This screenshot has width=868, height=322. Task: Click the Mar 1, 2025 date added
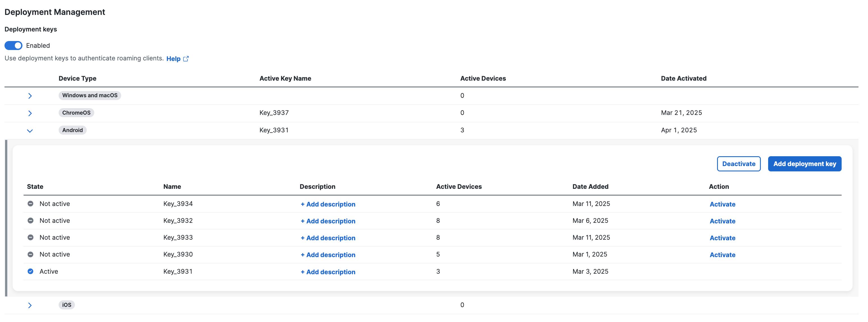click(590, 255)
